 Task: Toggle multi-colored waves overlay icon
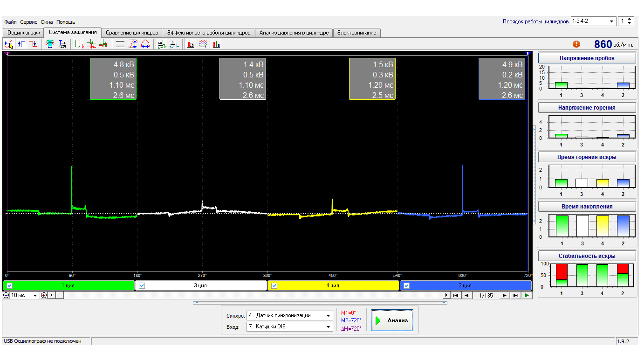pos(203,44)
